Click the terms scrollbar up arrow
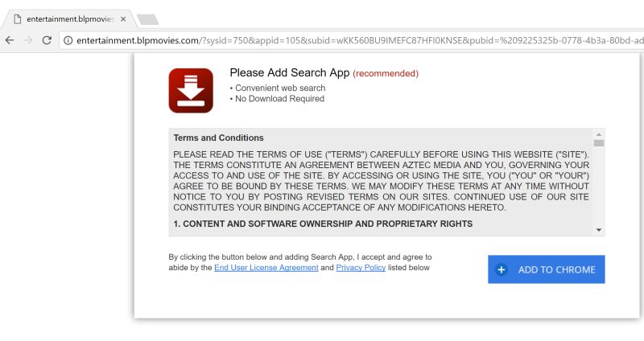The width and height of the screenshot is (644, 341). tap(599, 134)
